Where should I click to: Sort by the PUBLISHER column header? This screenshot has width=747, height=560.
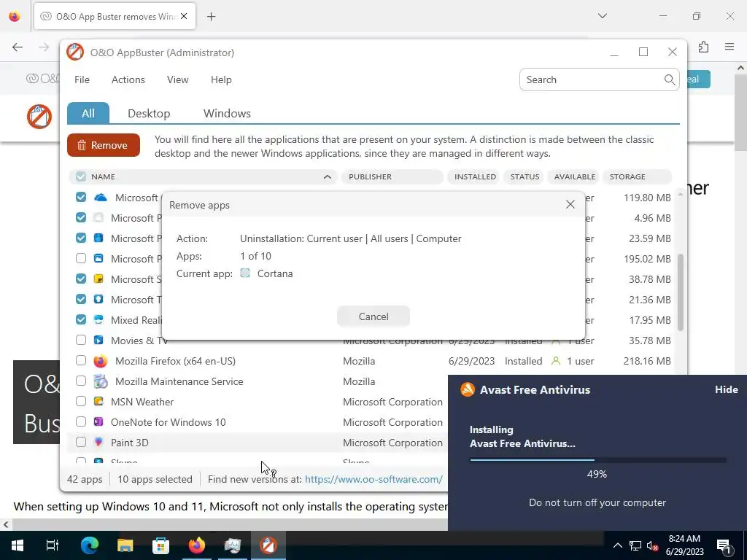[392, 176]
